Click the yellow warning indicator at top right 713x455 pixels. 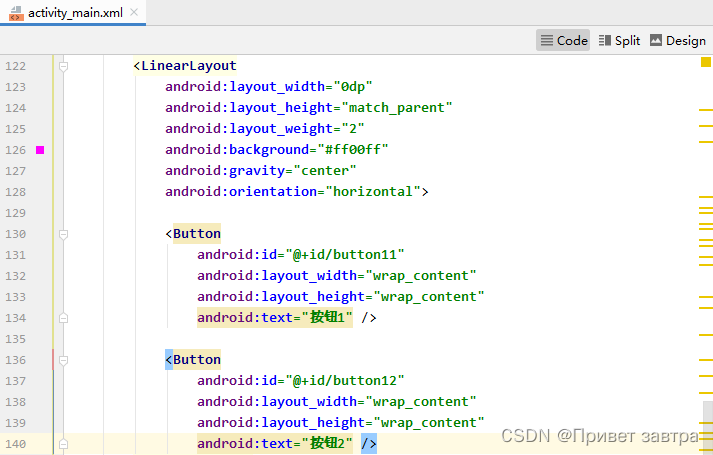coord(706,62)
